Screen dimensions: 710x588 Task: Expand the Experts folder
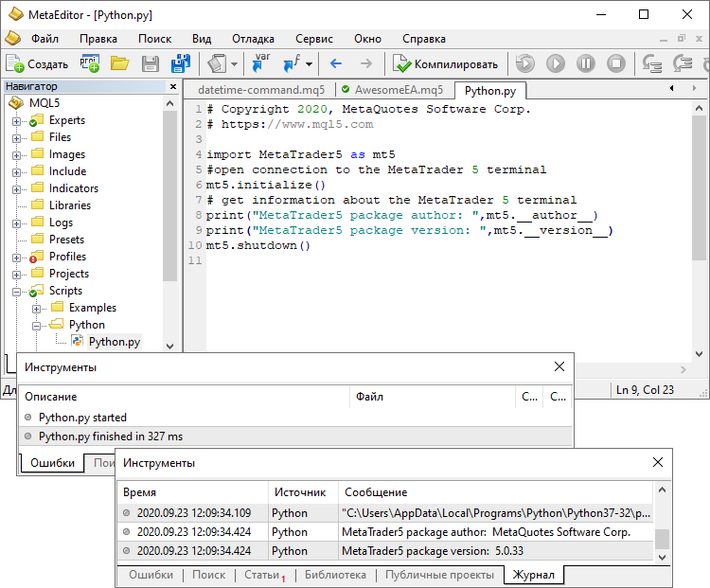(x=17, y=121)
